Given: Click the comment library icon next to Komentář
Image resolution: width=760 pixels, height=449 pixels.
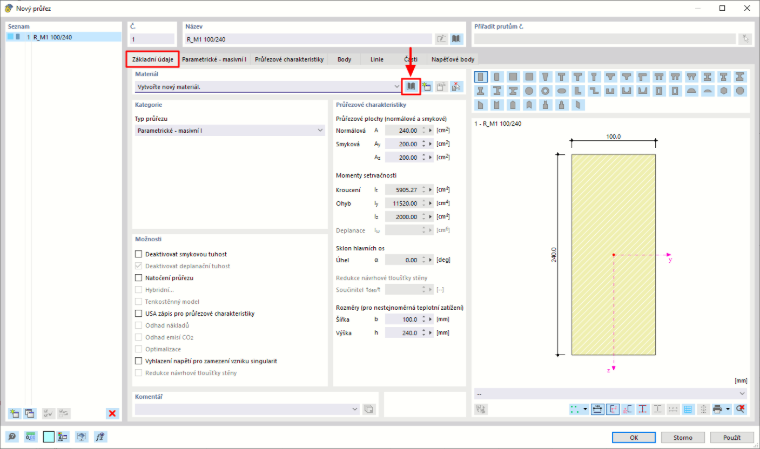Looking at the screenshot, I should click(x=369, y=409).
